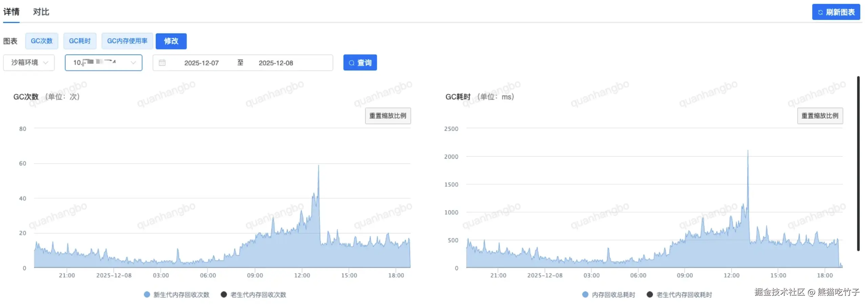The image size is (868, 305).
Task: Click the blue dot for 内存回收总耗时
Action: point(585,294)
